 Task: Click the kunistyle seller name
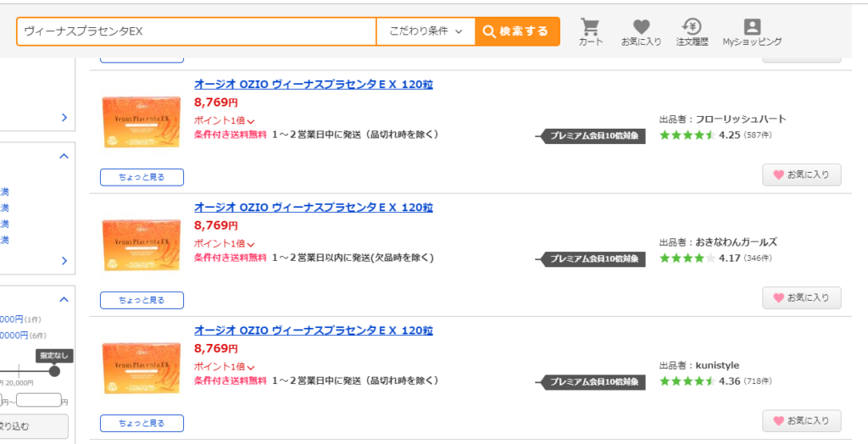coord(717,365)
